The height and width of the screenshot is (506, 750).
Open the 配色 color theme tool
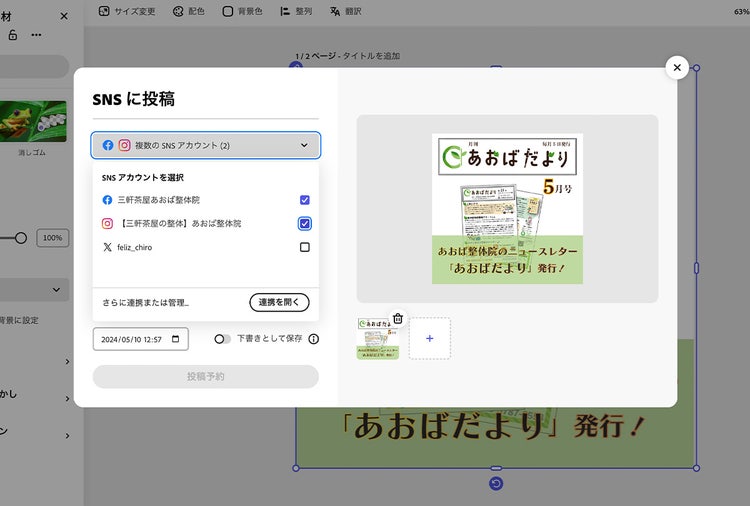[188, 11]
